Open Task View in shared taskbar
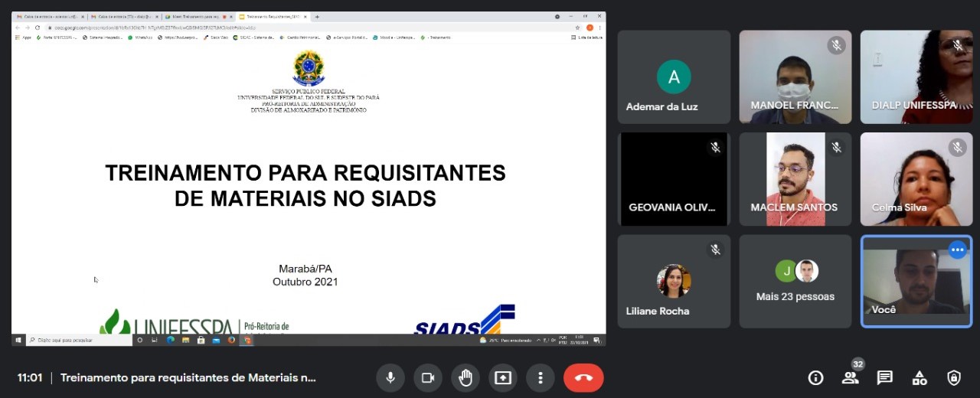This screenshot has height=398, width=980. click(154, 340)
